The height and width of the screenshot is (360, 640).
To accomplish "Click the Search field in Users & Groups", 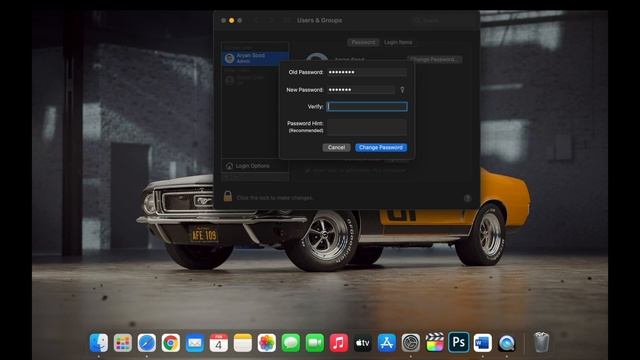I will 442,20.
